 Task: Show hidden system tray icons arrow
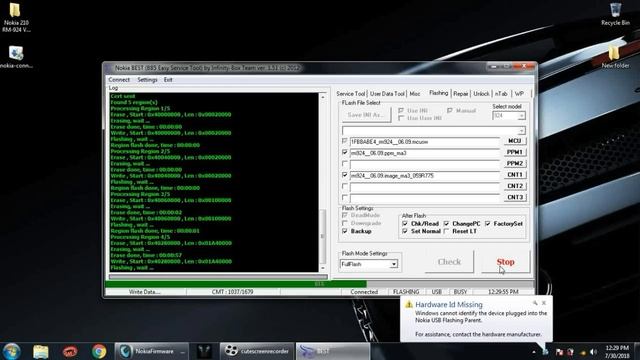[x=534, y=352]
